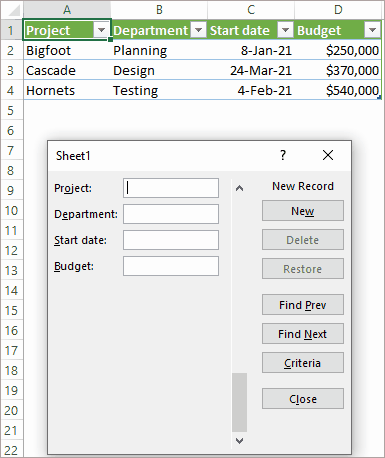The image size is (385, 458).
Task: Select the Planning cell
Action: click(x=159, y=50)
